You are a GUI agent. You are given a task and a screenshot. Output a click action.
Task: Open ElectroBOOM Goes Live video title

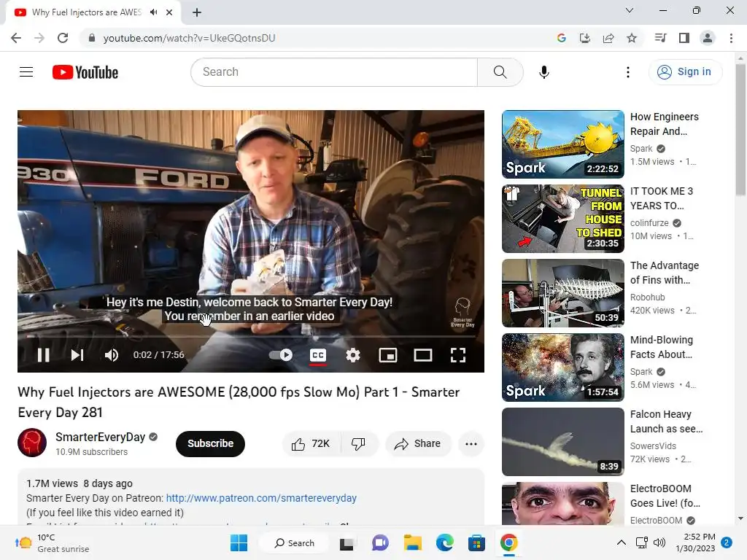(665, 496)
